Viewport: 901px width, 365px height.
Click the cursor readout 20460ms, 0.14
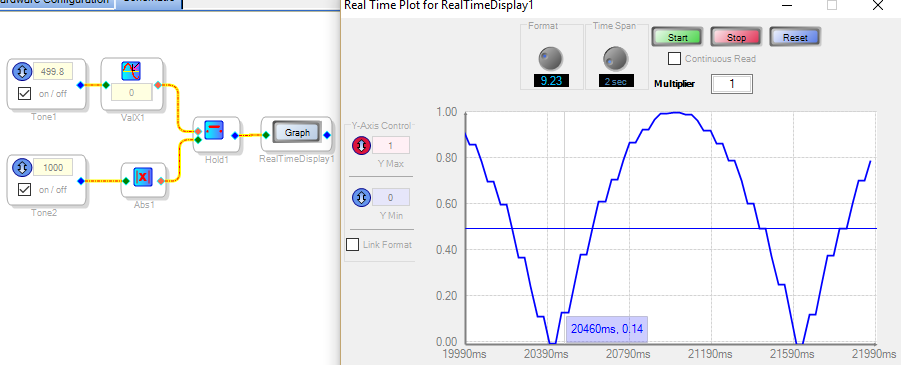pos(607,330)
